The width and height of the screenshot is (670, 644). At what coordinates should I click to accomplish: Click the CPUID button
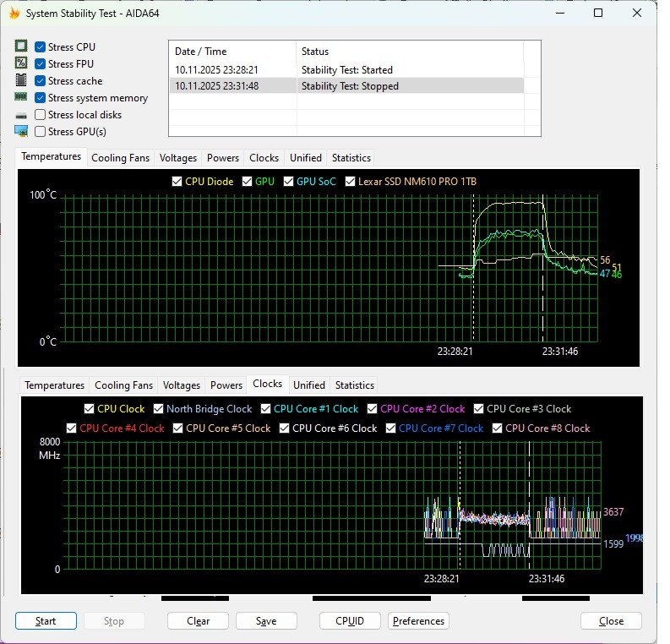pyautogui.click(x=350, y=621)
